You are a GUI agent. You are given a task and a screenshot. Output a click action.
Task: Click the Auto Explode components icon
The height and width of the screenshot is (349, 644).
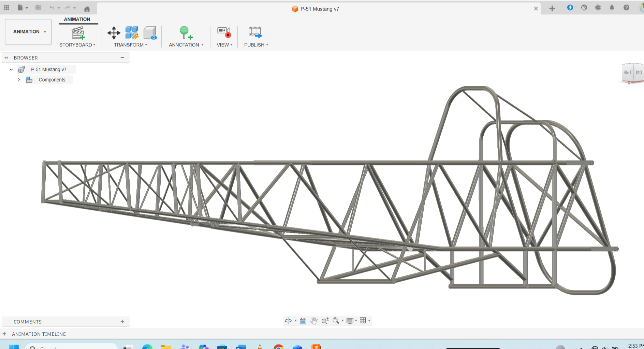point(132,33)
